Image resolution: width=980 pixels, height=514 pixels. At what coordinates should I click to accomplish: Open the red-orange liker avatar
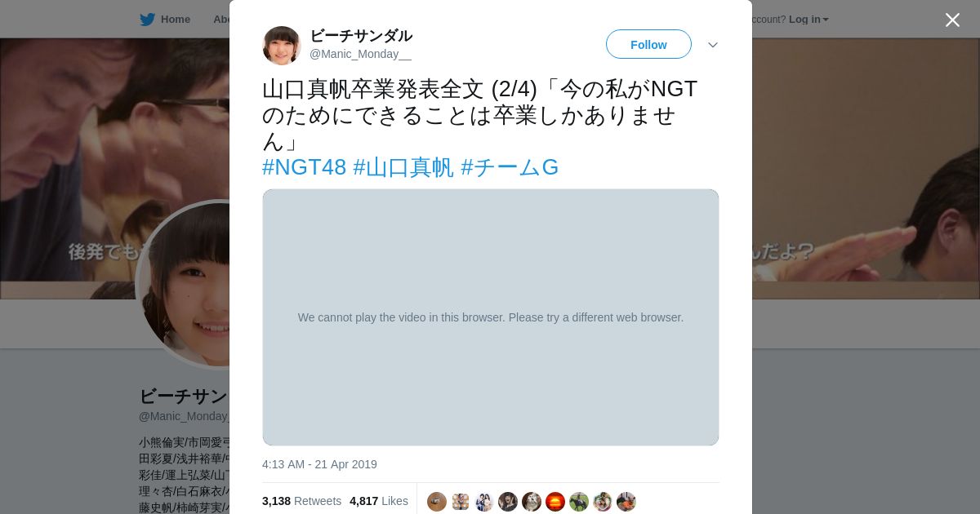(x=555, y=502)
